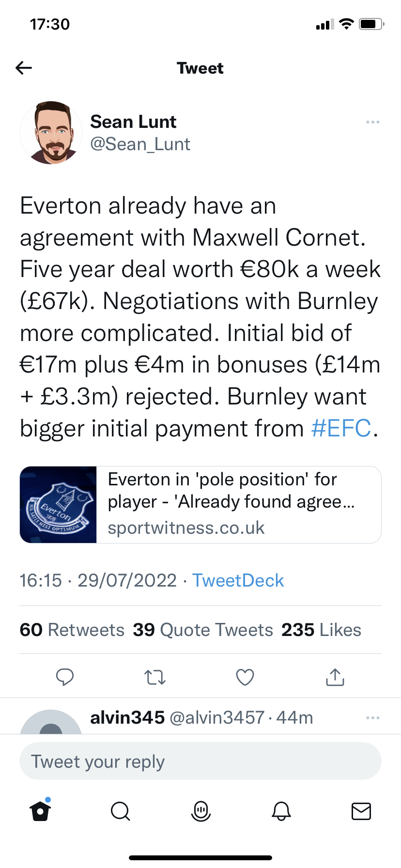This screenshot has height=868, width=401.
Task: Open the Spaces microphone tab
Action: pyautogui.click(x=201, y=811)
